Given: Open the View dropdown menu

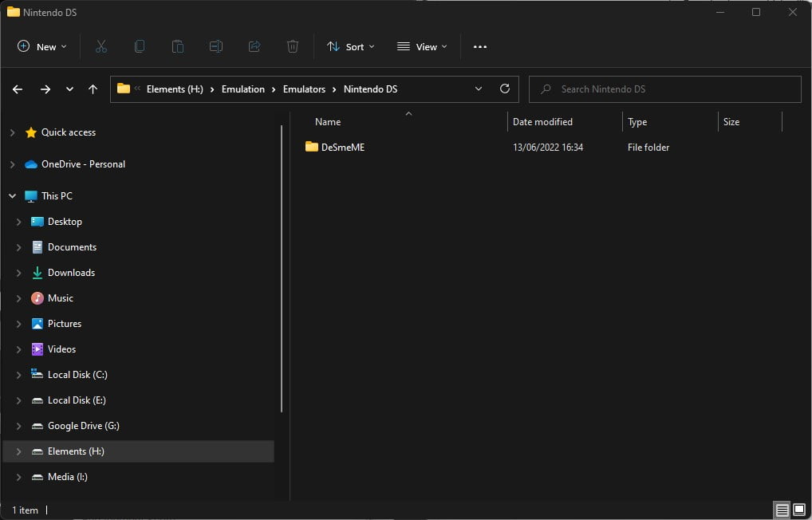Looking at the screenshot, I should [x=422, y=46].
